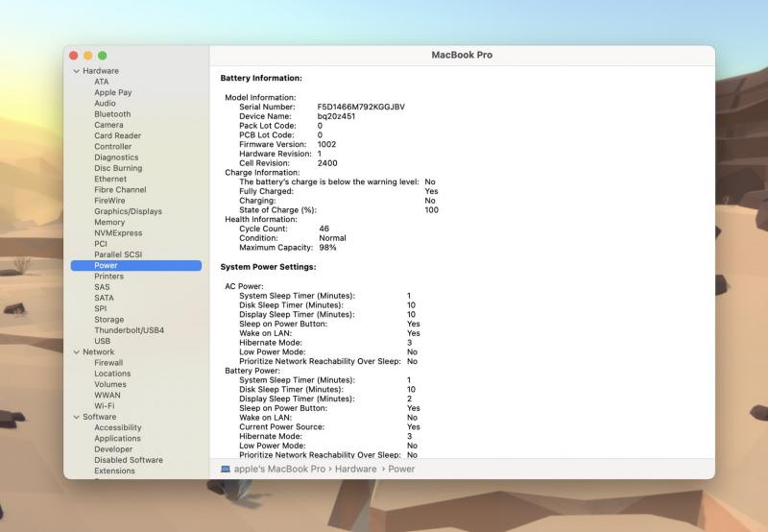Click the device name bq20z451
Viewport: 768px width, 532px height.
(336, 116)
